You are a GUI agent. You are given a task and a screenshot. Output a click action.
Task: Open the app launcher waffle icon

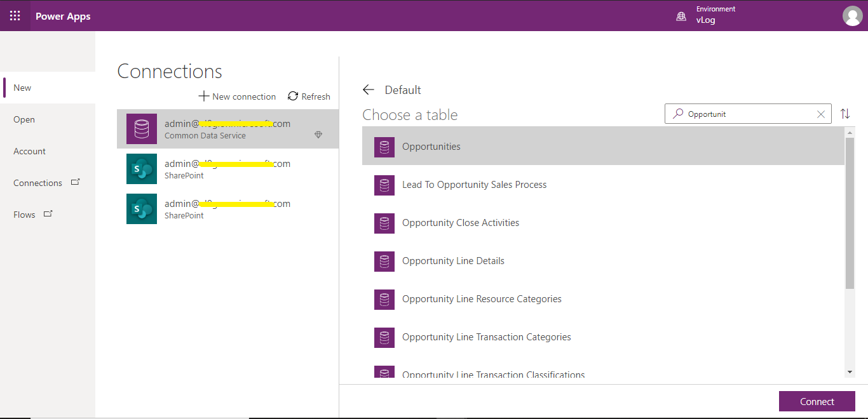(x=15, y=16)
